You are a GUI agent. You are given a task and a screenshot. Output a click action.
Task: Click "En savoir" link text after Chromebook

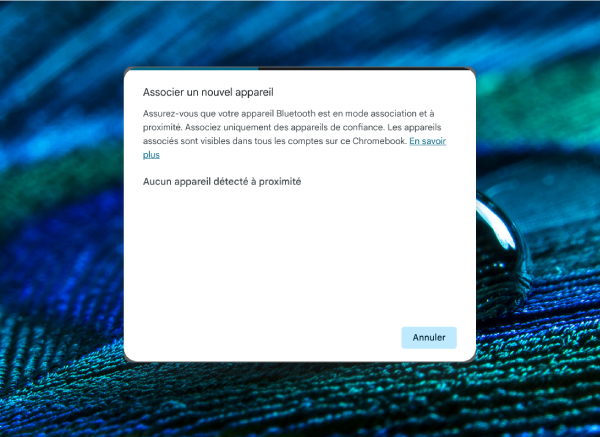[427, 141]
